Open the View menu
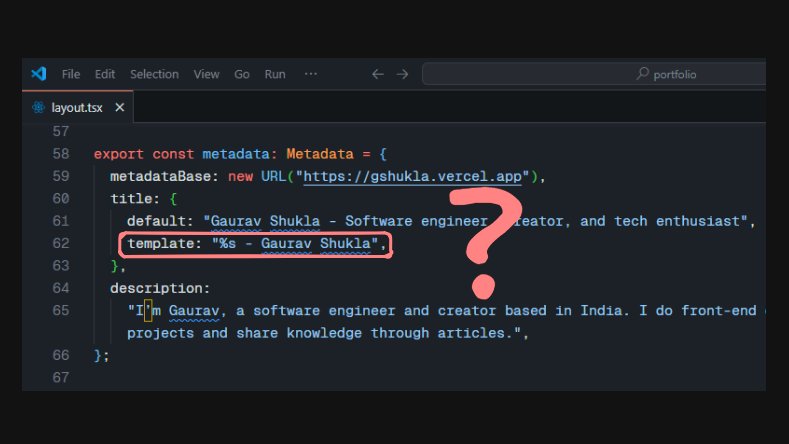The height and width of the screenshot is (444, 789). point(206,74)
